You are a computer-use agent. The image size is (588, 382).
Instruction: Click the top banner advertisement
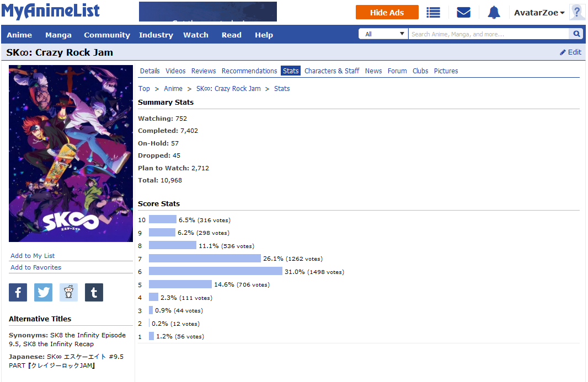pyautogui.click(x=208, y=12)
